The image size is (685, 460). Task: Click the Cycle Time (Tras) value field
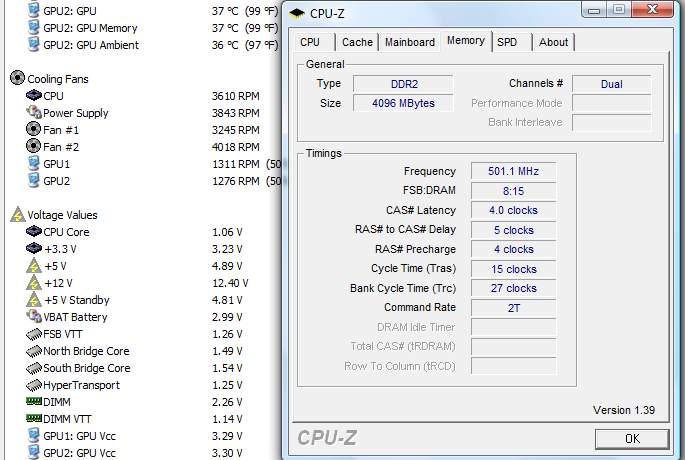pos(513,269)
